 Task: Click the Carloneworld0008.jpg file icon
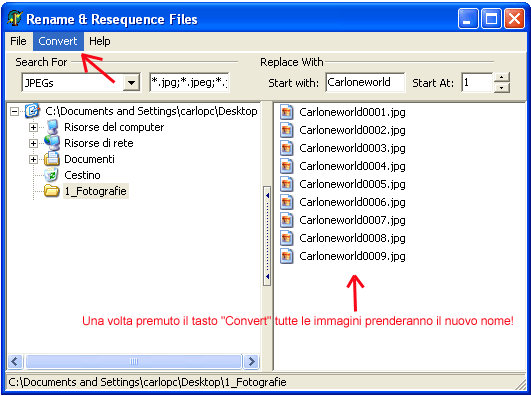286,238
